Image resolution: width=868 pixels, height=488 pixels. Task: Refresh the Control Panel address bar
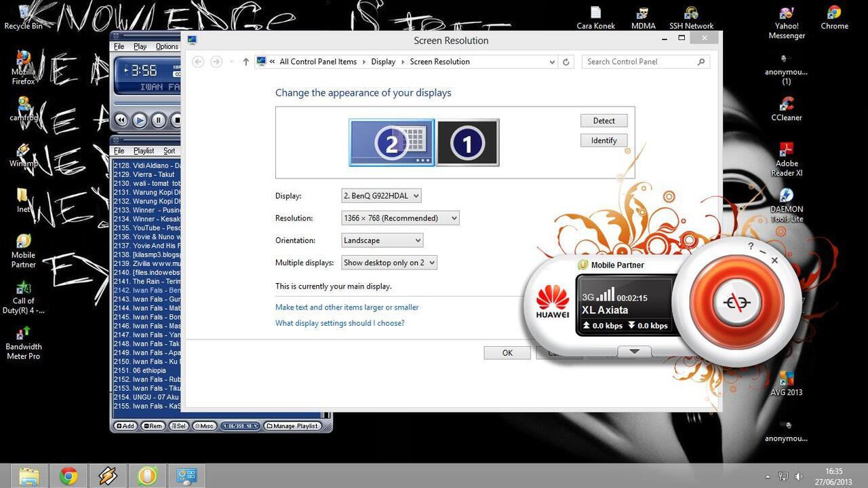coord(566,62)
